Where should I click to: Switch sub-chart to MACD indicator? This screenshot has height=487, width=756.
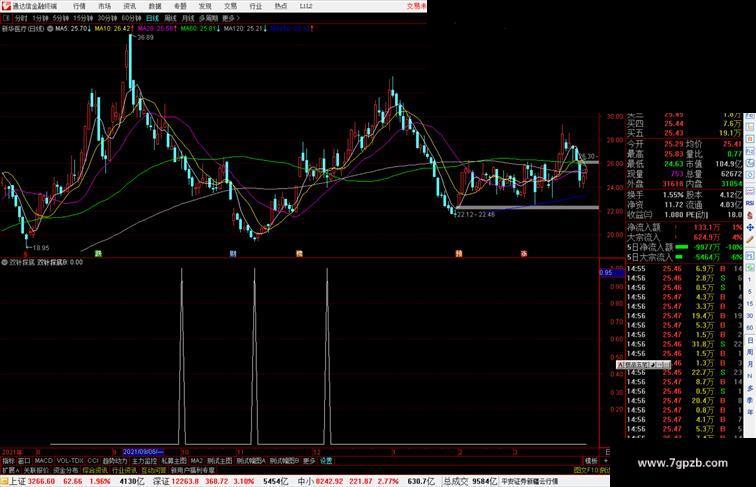click(43, 461)
